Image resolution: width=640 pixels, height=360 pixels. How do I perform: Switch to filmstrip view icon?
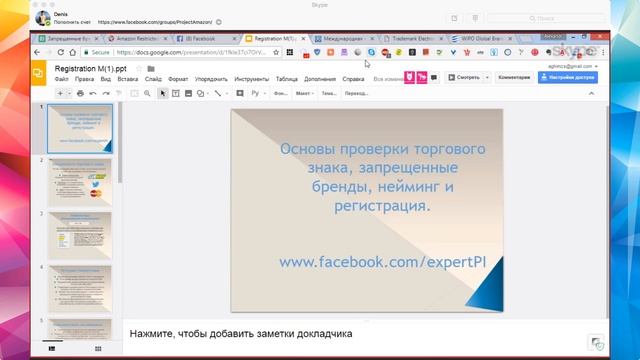(x=52, y=349)
